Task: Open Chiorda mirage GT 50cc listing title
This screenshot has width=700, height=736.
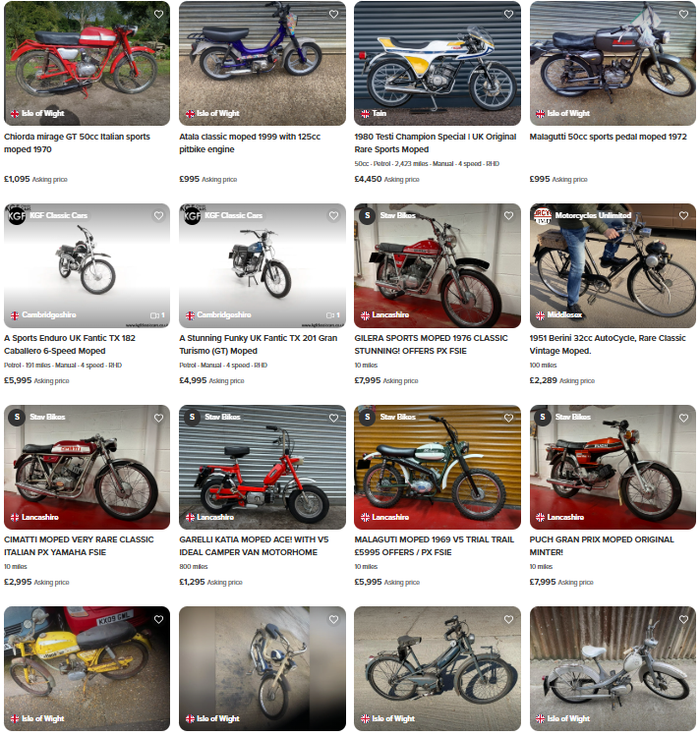Action: (x=77, y=143)
